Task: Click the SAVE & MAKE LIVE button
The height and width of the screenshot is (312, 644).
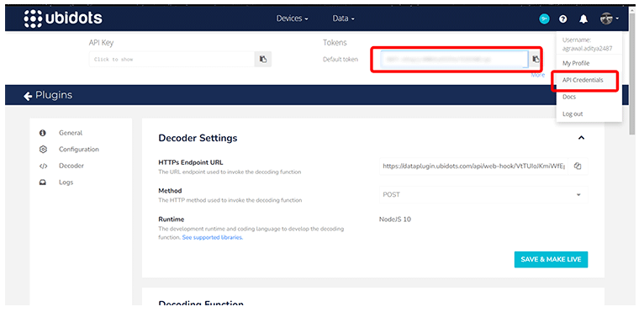Action: pyautogui.click(x=551, y=259)
